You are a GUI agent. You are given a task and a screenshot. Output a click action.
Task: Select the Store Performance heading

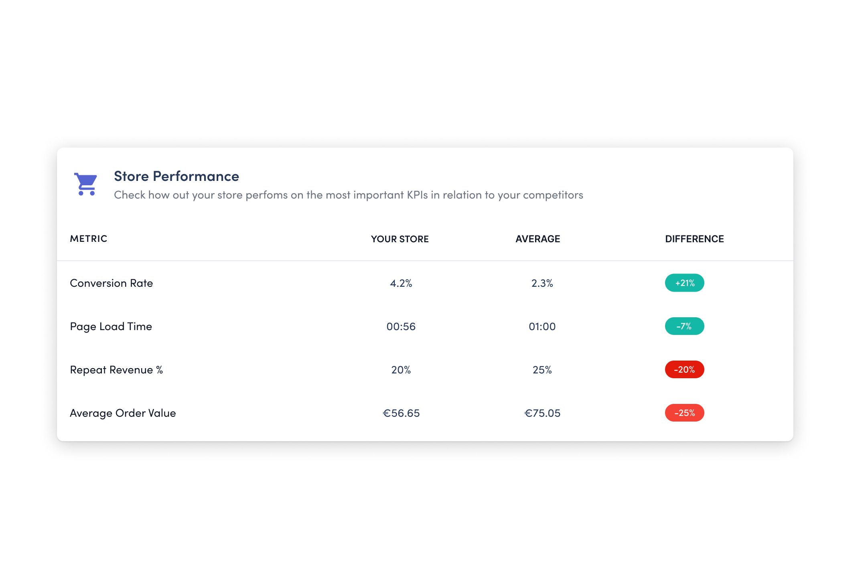tap(176, 176)
